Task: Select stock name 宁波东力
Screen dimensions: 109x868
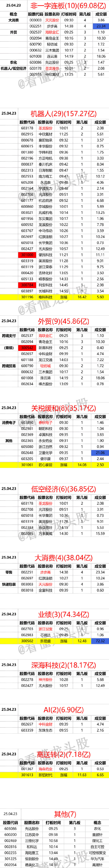Action: click(x=45, y=188)
